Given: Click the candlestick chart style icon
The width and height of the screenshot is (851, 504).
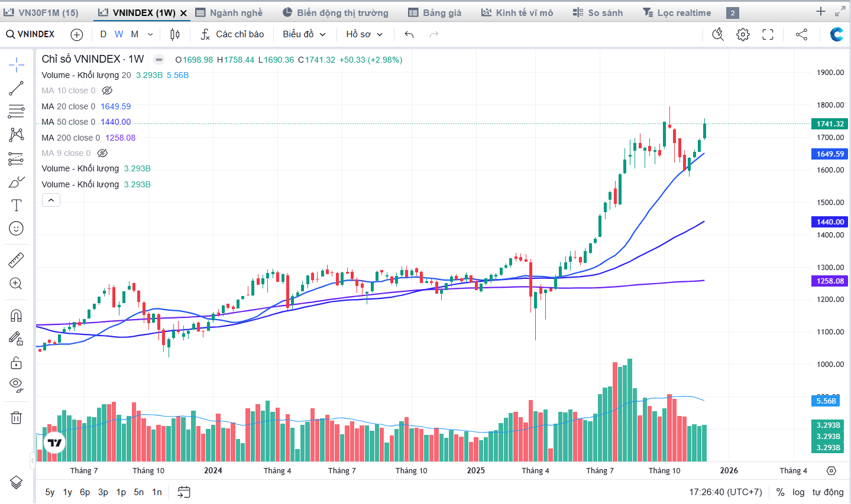Looking at the screenshot, I should 174,34.
